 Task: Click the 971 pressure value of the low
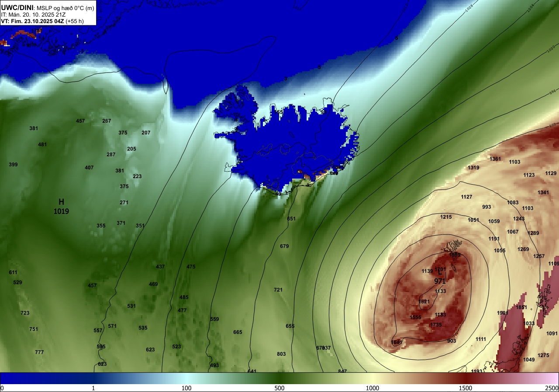[x=440, y=282]
